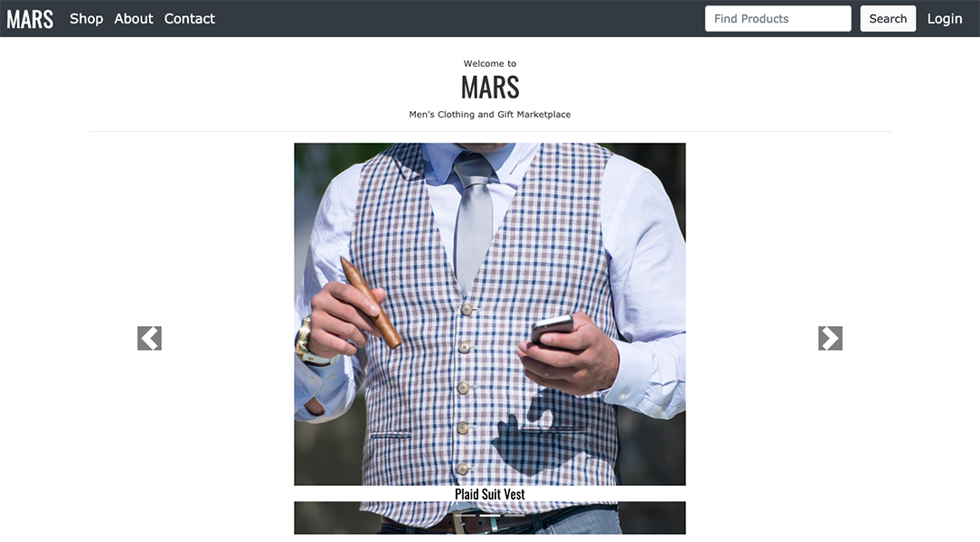Viewport: 980px width, 542px height.
Task: Select the third carousel indicator bar
Action: pyautogui.click(x=514, y=516)
